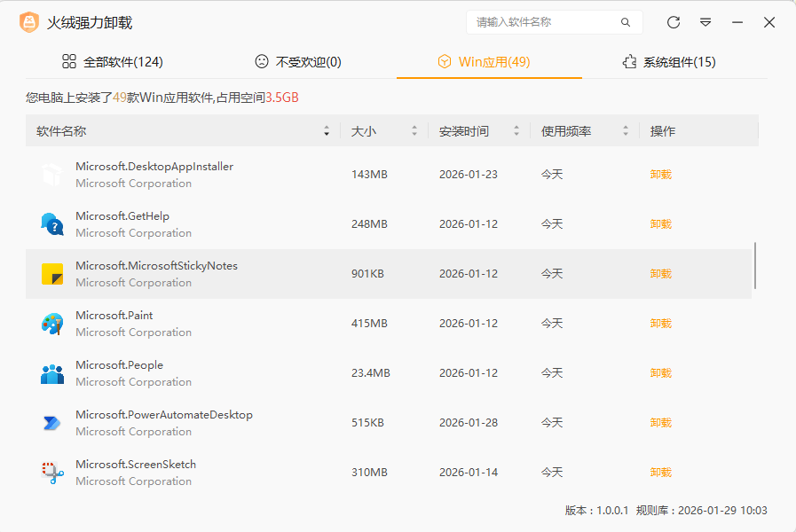Viewport: 796px width, 532px height.
Task: Click the Power Automate Desktop icon
Action: coord(52,423)
